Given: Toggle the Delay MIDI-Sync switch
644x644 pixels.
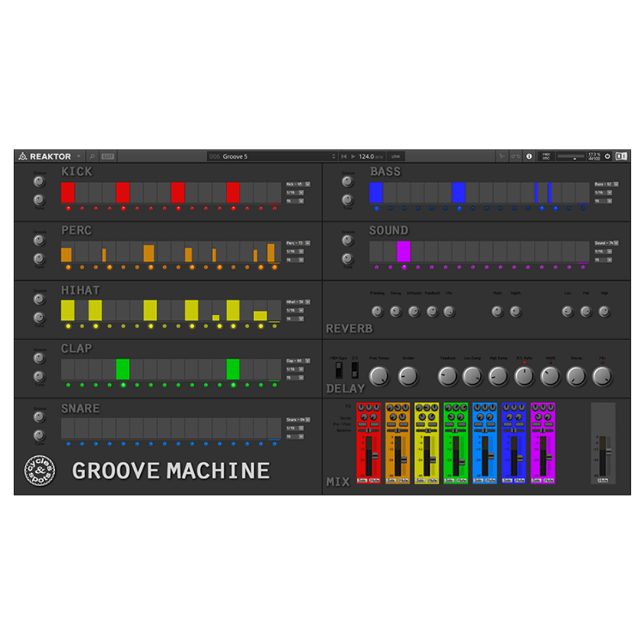Looking at the screenshot, I should 339,369.
